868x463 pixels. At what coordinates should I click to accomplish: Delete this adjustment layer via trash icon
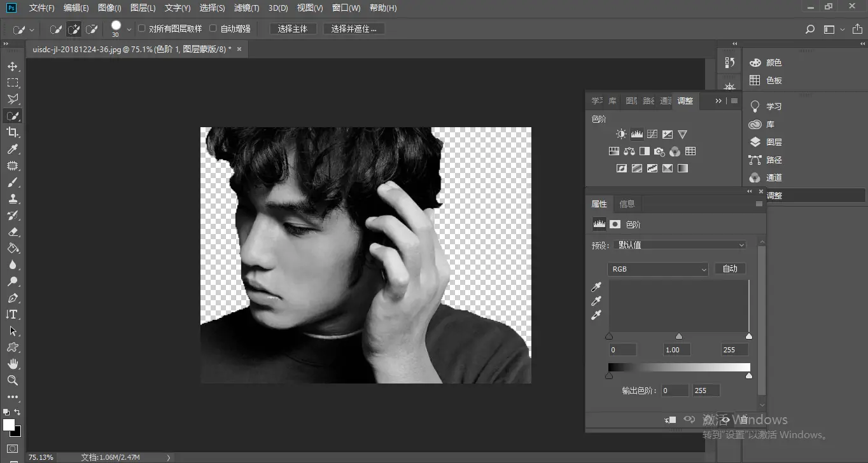[x=743, y=420]
